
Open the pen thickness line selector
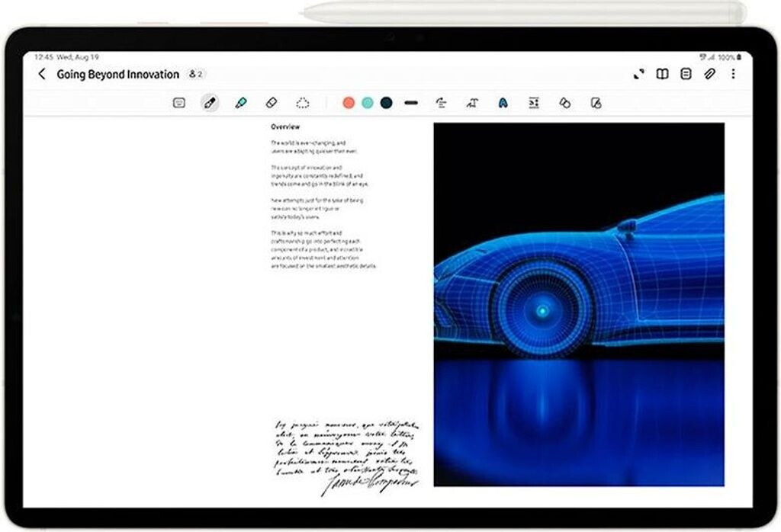coord(411,103)
